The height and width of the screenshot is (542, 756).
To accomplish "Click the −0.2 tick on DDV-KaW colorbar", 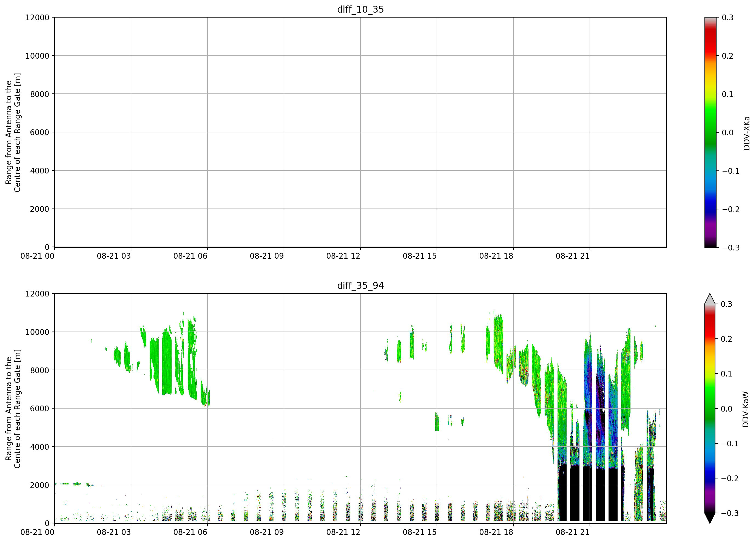I will click(730, 478).
